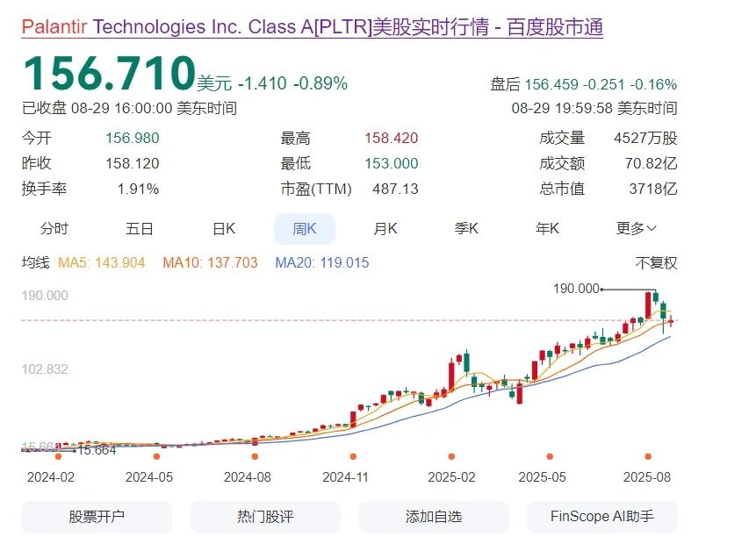Switch to the 分时 chart tab
Viewport: 756px width, 551px height.
(x=54, y=228)
